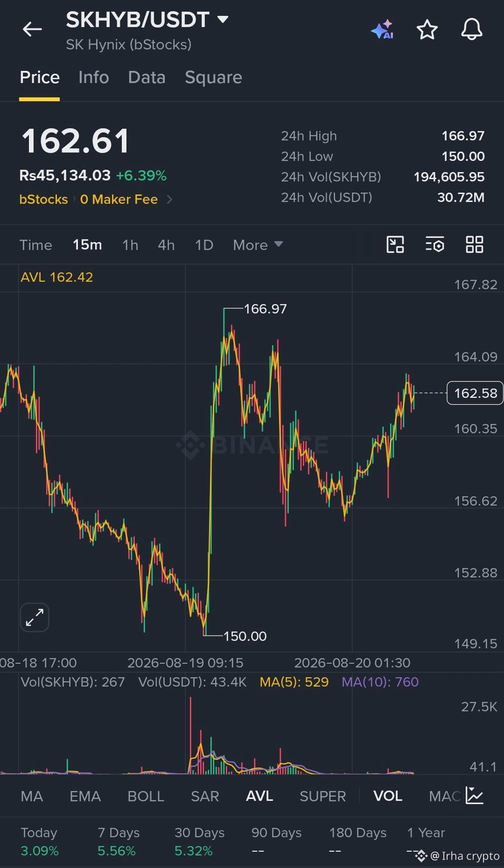Toggle the VOL indicator
The height and width of the screenshot is (868, 504).
point(388,796)
